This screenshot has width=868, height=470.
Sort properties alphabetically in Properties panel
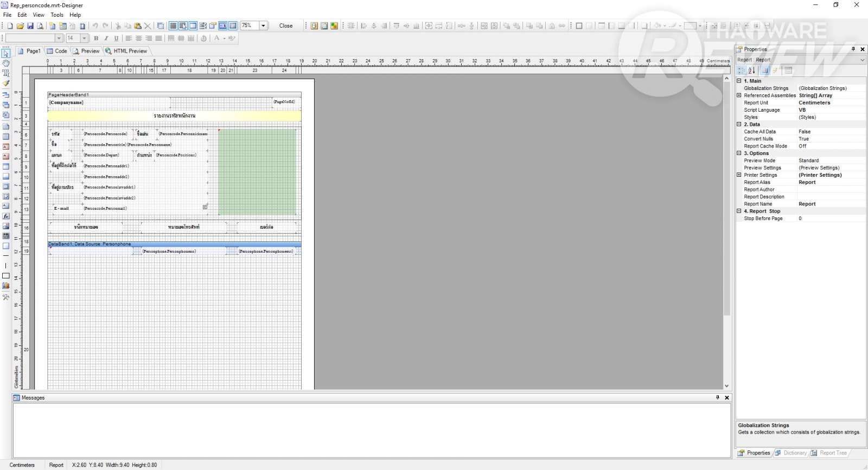751,70
